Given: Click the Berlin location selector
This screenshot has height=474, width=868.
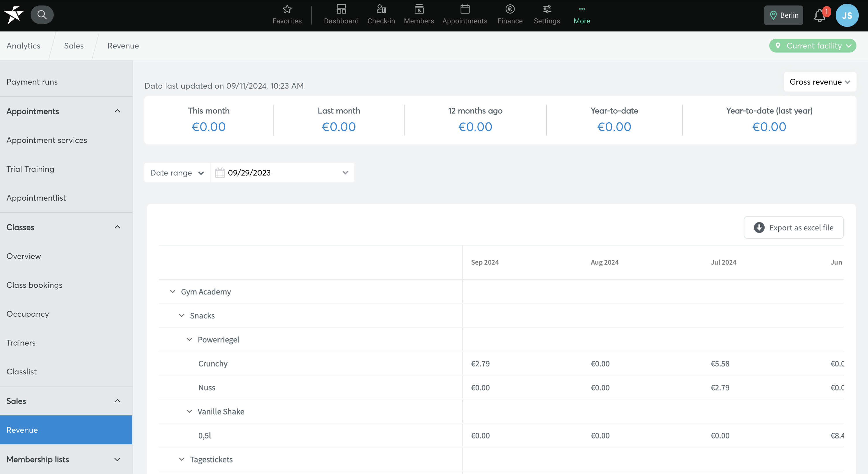Looking at the screenshot, I should click(783, 15).
